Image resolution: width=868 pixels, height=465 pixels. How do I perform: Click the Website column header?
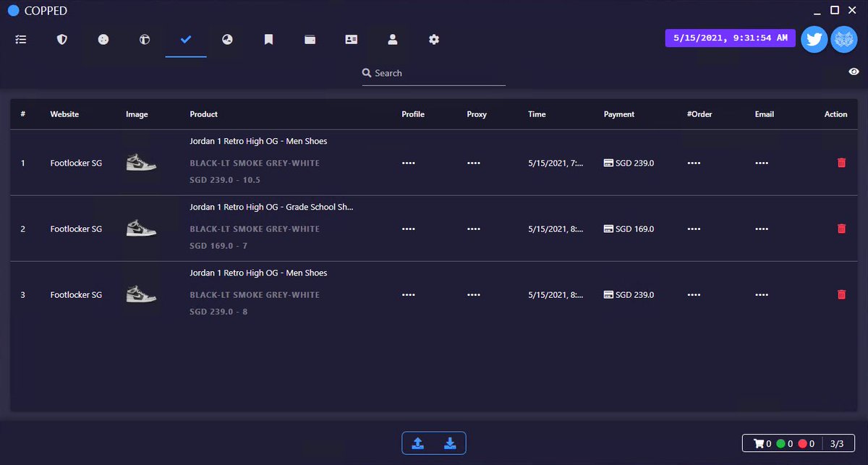click(x=64, y=114)
